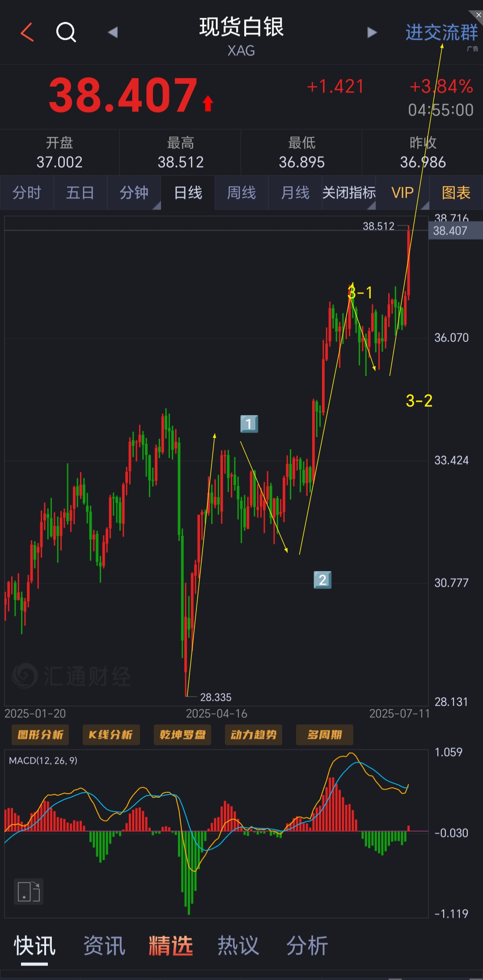Tap the rotate-screen icon under MACD
The width and height of the screenshot is (483, 980).
tap(29, 892)
